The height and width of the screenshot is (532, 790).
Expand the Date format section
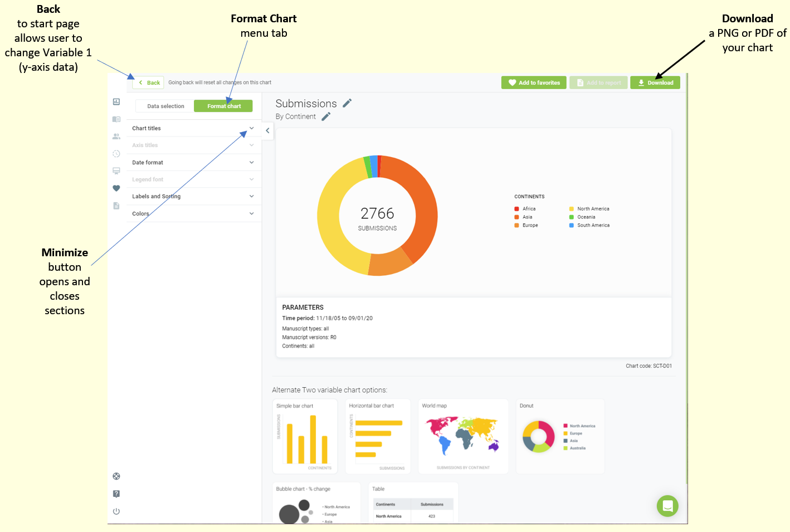(194, 163)
